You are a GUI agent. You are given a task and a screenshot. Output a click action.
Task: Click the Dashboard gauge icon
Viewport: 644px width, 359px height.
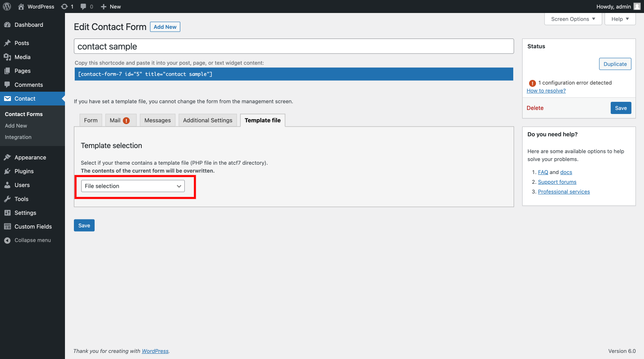point(7,25)
